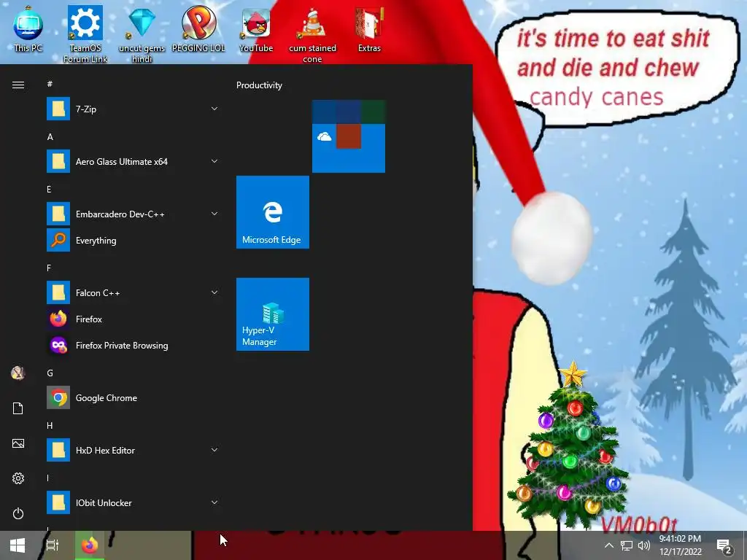Click letter section G header
Viewport: 747px width, 560px height.
pos(50,373)
